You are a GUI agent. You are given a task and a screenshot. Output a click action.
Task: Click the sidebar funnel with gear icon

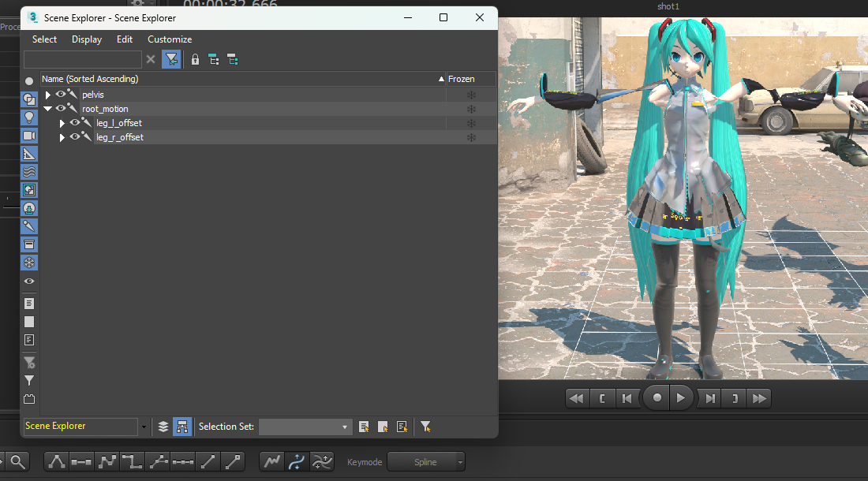coord(29,363)
